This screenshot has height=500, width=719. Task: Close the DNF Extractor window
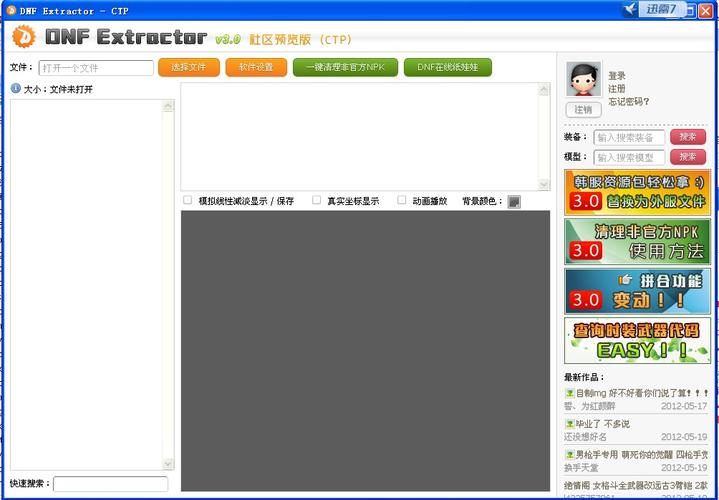(705, 10)
